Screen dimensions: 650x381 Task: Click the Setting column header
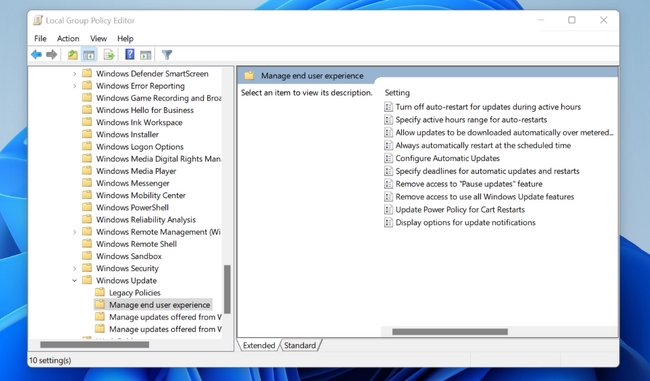(397, 92)
